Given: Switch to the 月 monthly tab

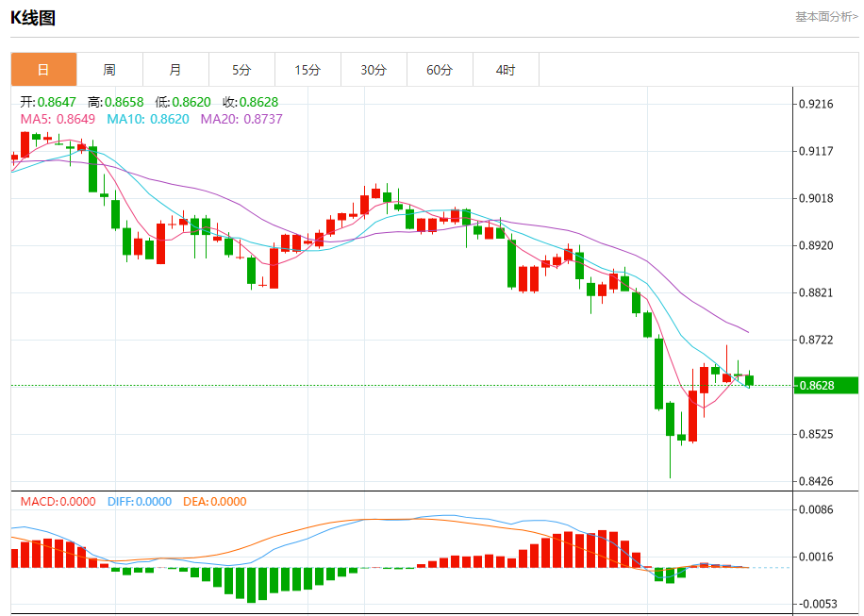Looking at the screenshot, I should (x=175, y=70).
